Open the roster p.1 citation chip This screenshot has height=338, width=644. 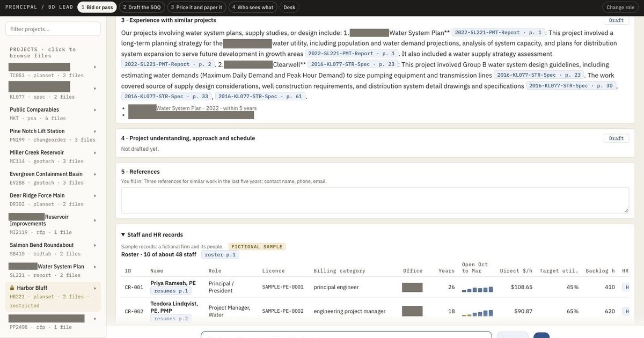pyautogui.click(x=220, y=255)
